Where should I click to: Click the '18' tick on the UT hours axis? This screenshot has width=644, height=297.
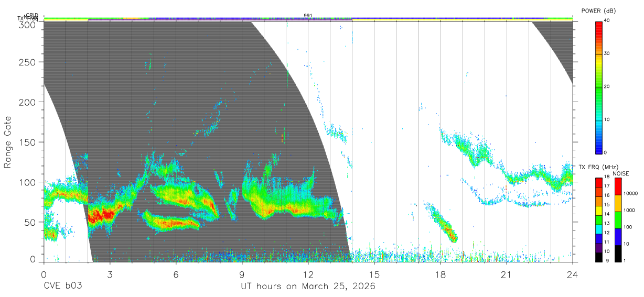coord(440,274)
